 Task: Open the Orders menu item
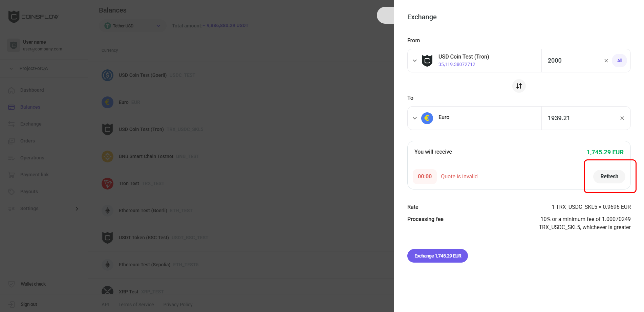click(x=27, y=141)
